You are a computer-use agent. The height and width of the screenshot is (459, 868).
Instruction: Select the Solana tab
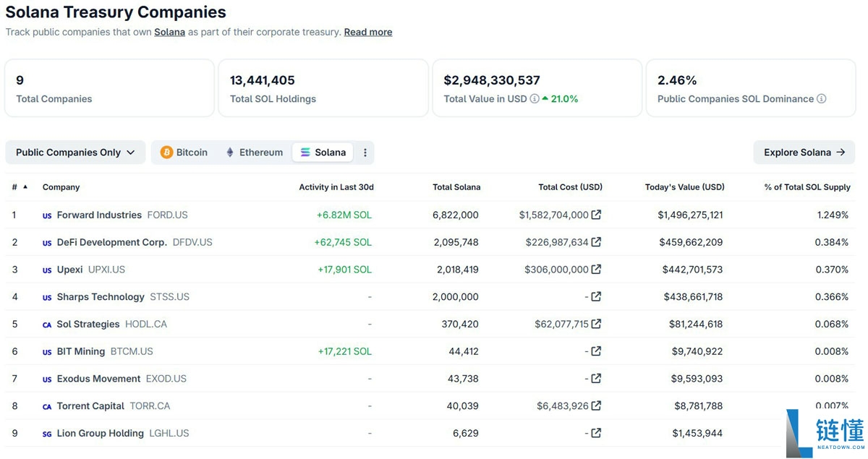[323, 153]
